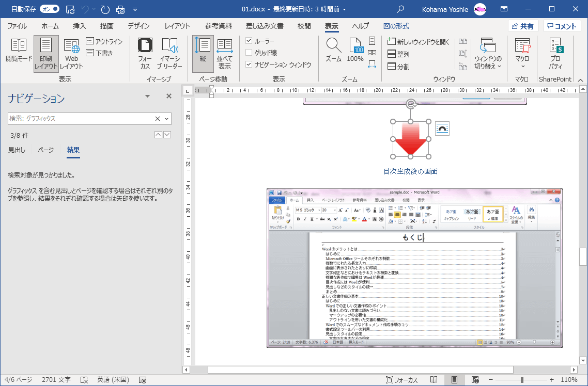
Task: Uncheck the Ruler (ルーラー) checkbox
Action: 249,40
